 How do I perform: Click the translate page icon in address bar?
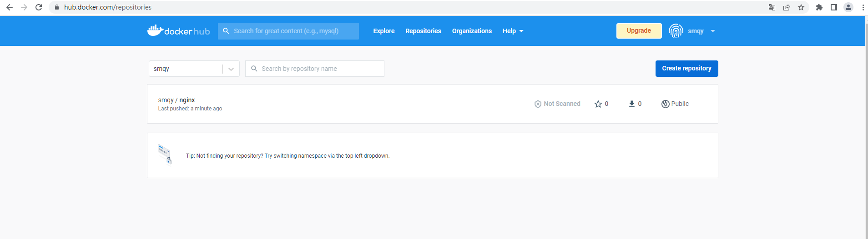pyautogui.click(x=772, y=7)
